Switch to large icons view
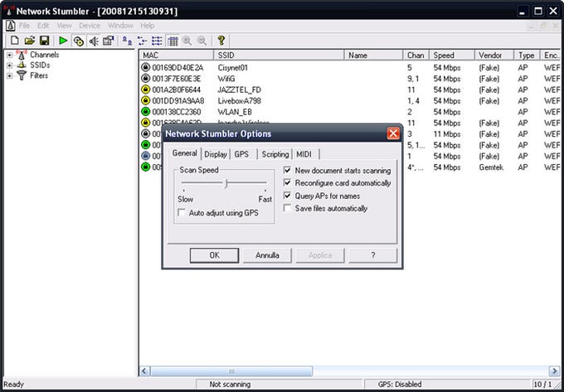Screen dimensions: 564x392 (x=127, y=41)
